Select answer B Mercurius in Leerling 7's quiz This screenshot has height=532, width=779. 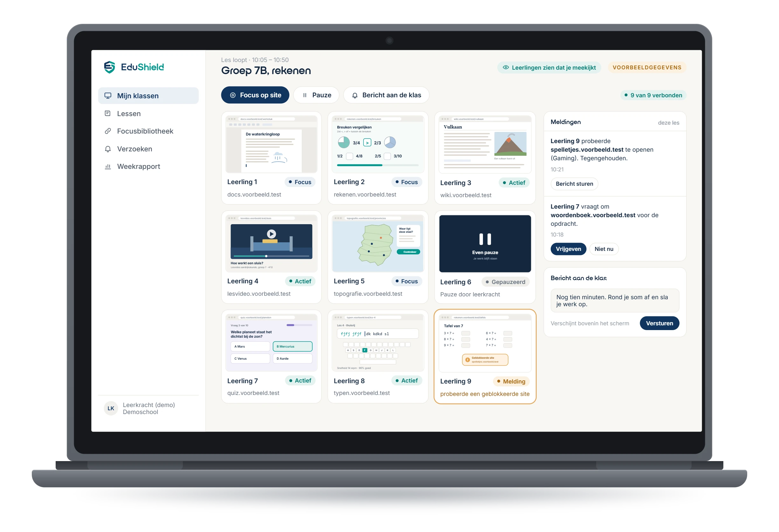click(292, 347)
